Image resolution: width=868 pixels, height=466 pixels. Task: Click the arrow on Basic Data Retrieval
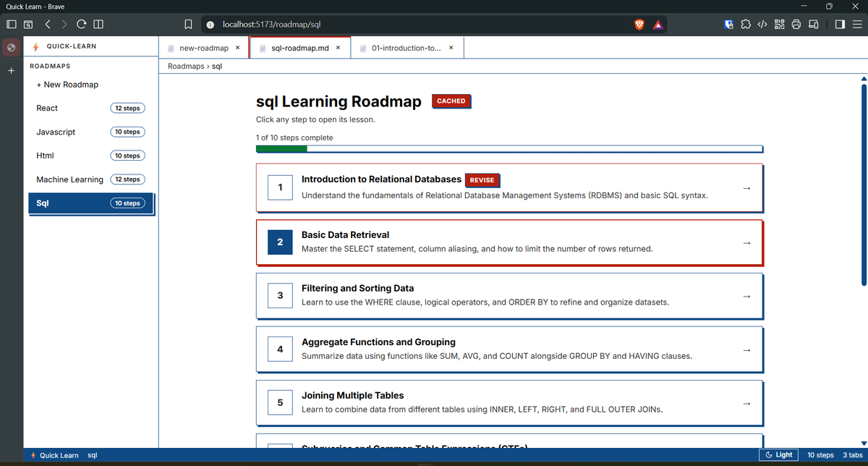point(746,242)
